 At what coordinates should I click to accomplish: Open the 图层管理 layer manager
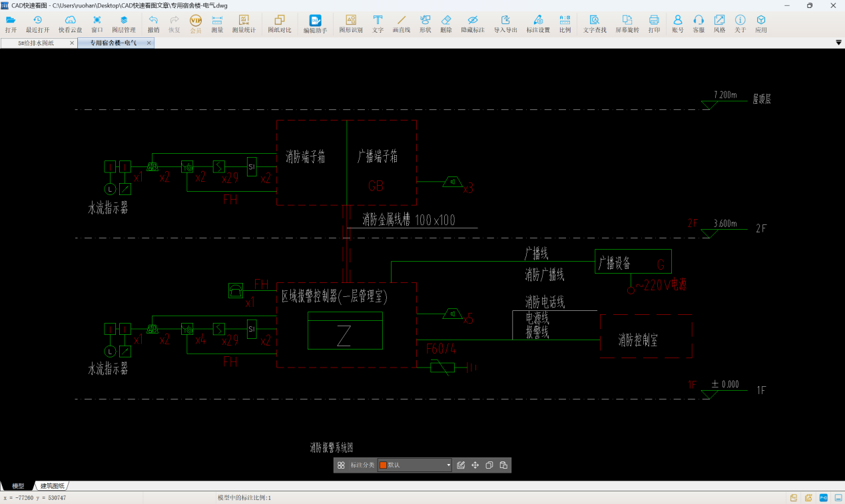[123, 24]
